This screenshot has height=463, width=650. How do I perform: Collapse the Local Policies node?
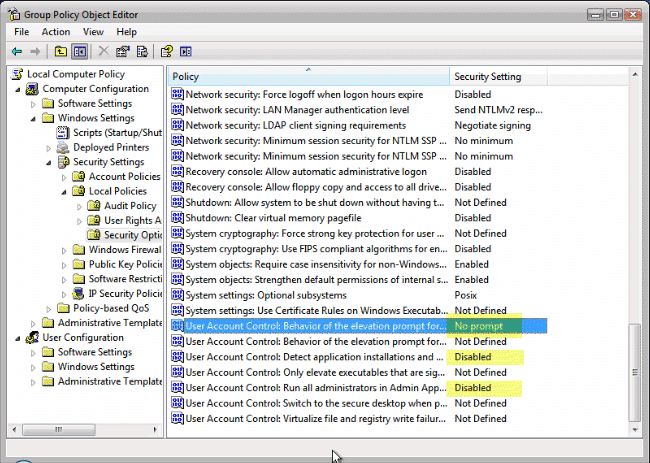[64, 192]
